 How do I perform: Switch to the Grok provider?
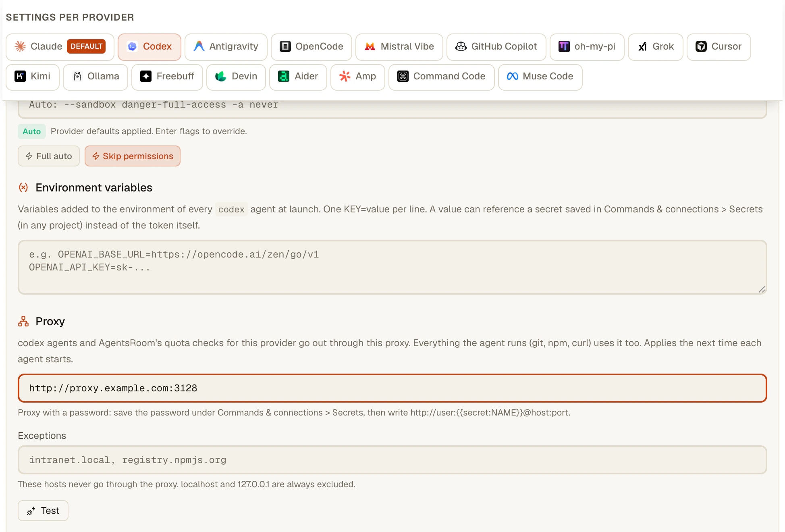click(655, 47)
